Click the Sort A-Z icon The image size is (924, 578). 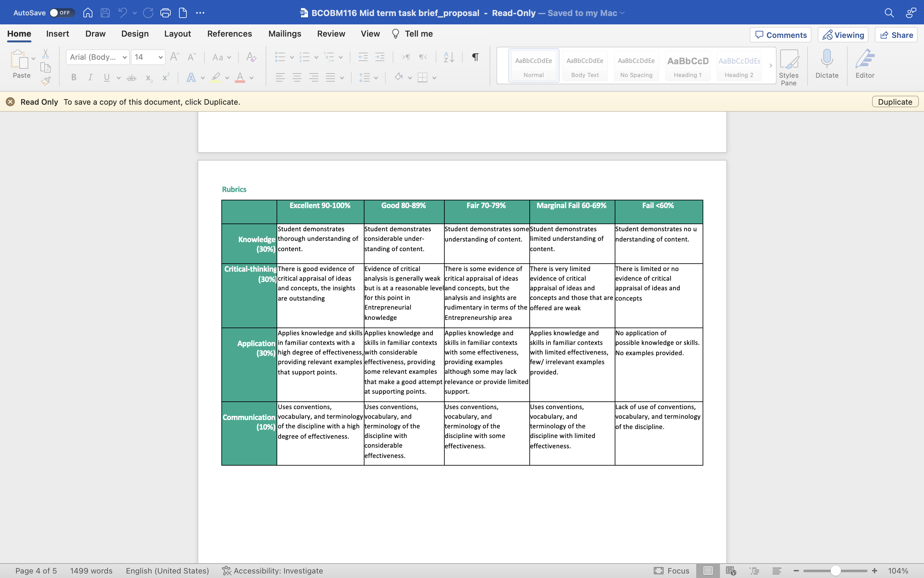[x=449, y=57]
